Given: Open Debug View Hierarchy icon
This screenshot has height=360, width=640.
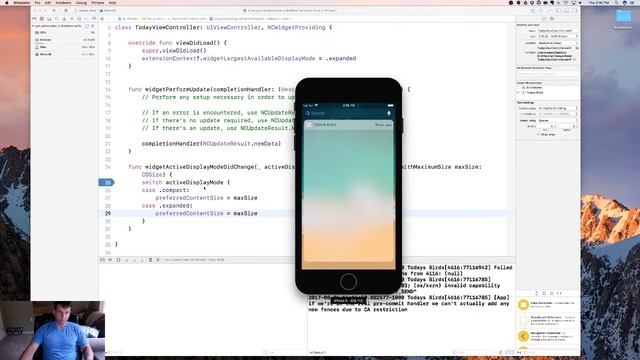Looking at the screenshot, I should click(x=150, y=260).
